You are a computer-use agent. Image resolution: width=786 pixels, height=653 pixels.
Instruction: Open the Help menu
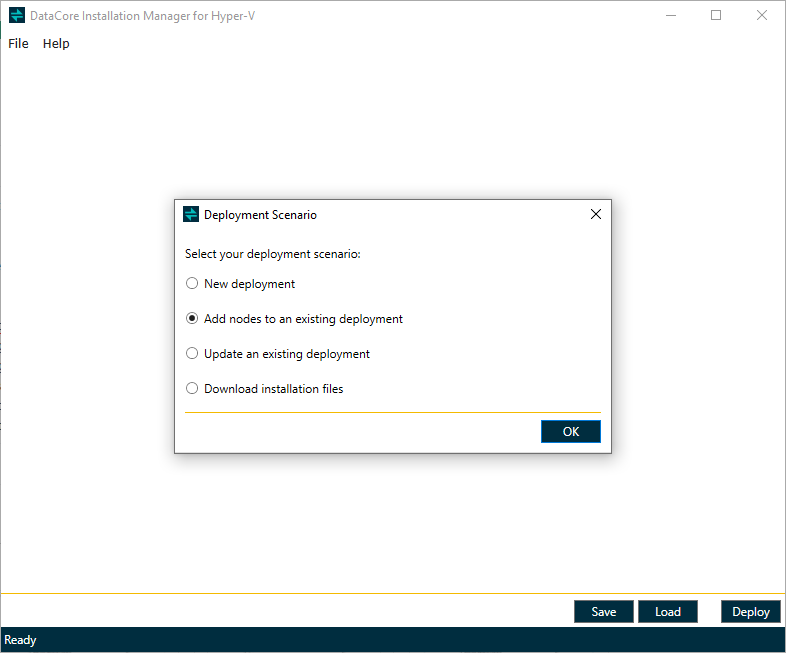tap(56, 43)
